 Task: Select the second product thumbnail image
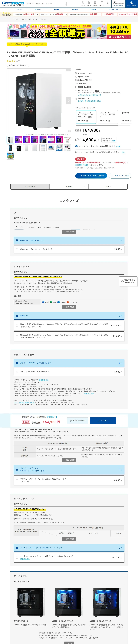tap(18, 140)
